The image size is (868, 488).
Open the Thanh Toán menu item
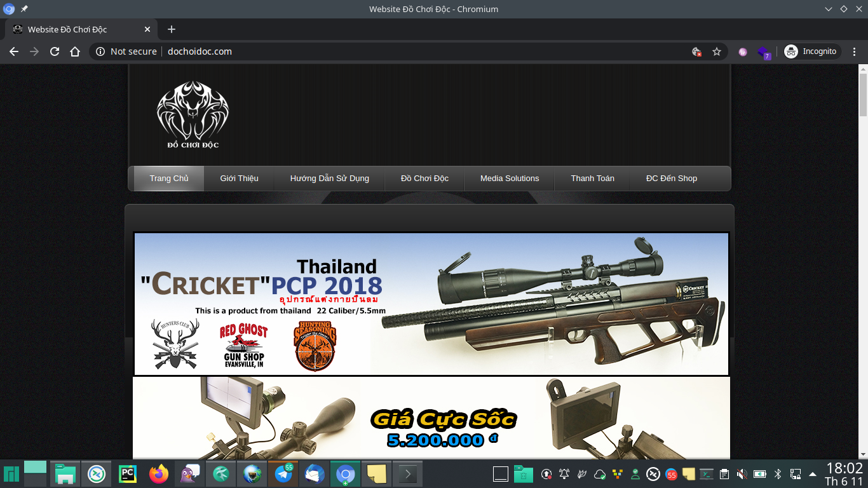(x=592, y=179)
